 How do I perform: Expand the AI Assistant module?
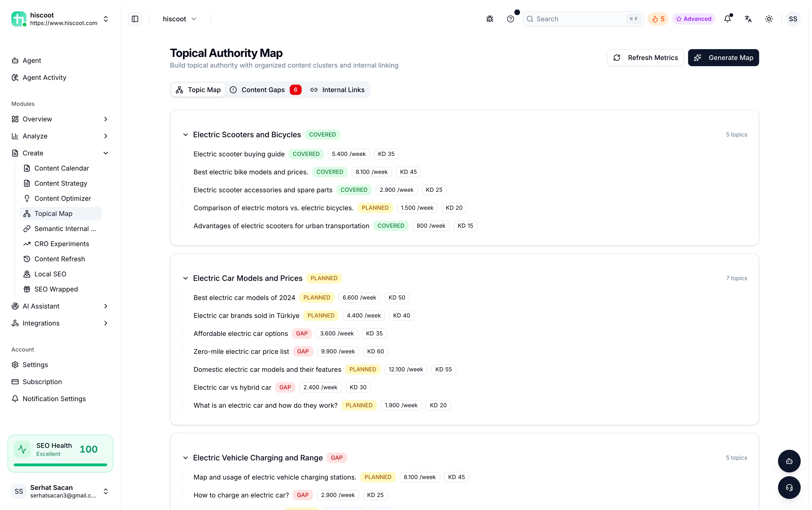(x=60, y=306)
